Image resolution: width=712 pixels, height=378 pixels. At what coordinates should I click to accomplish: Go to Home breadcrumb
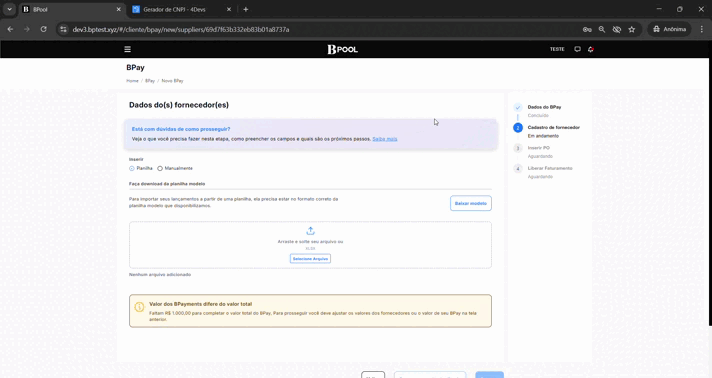(132, 81)
